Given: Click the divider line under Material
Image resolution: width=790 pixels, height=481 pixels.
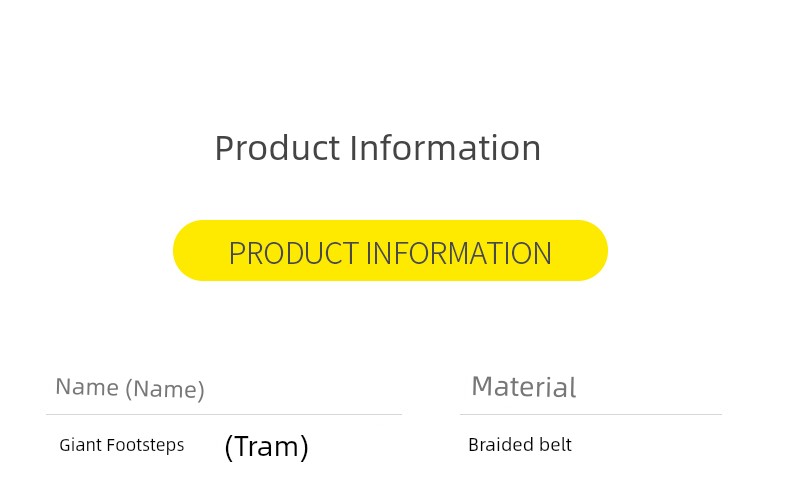Looking at the screenshot, I should point(590,414).
